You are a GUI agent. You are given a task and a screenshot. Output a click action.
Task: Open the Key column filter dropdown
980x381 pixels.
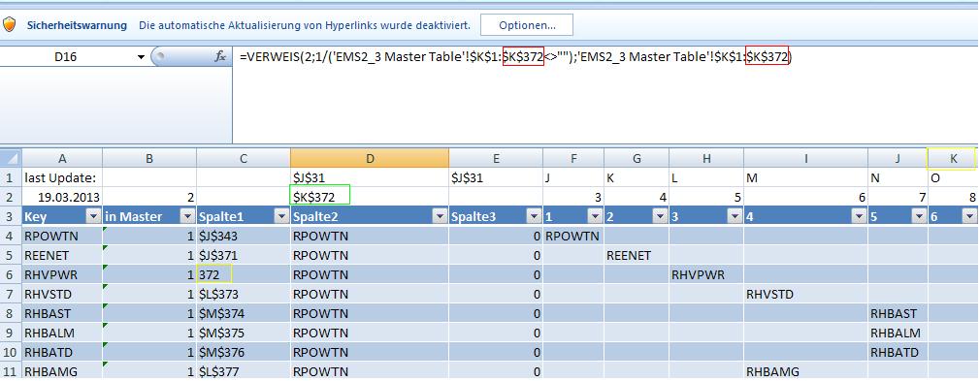[93, 217]
